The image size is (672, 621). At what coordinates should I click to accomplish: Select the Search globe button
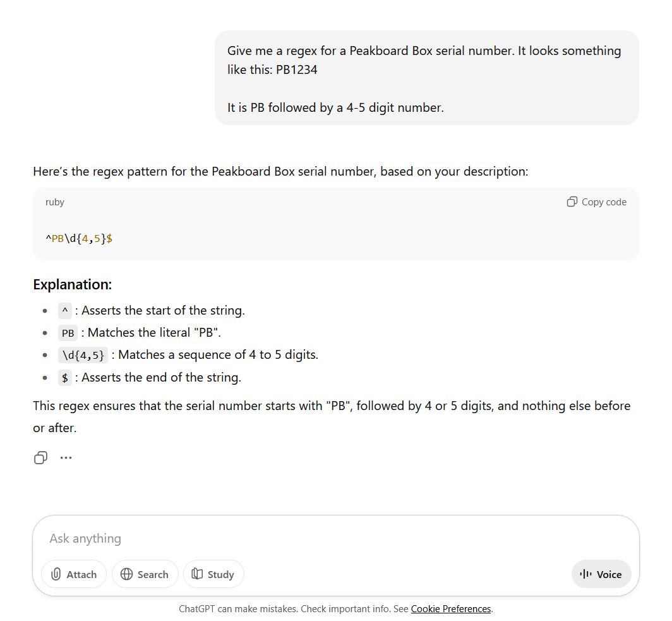(145, 574)
